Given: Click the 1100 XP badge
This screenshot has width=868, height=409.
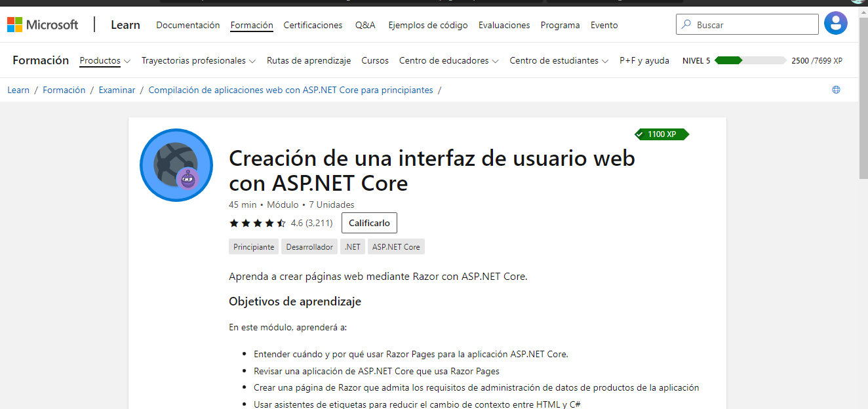Looking at the screenshot, I should (661, 134).
